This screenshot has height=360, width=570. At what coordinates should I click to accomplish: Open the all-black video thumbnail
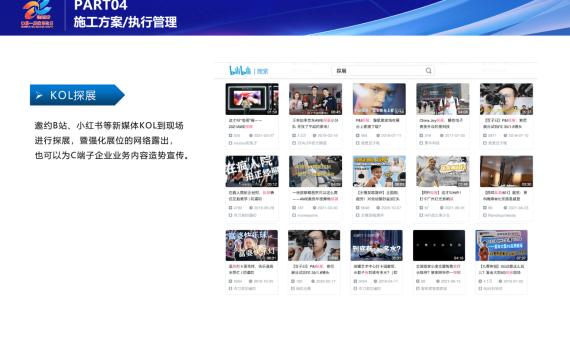tap(439, 245)
